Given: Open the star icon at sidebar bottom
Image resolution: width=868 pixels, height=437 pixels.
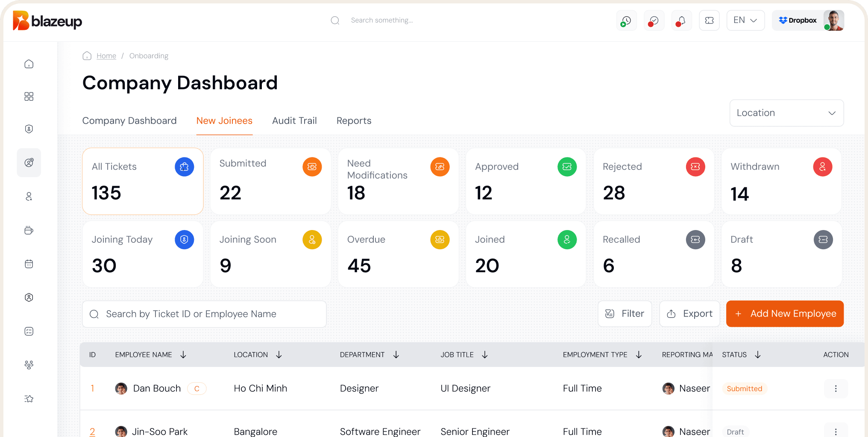Looking at the screenshot, I should (x=29, y=399).
